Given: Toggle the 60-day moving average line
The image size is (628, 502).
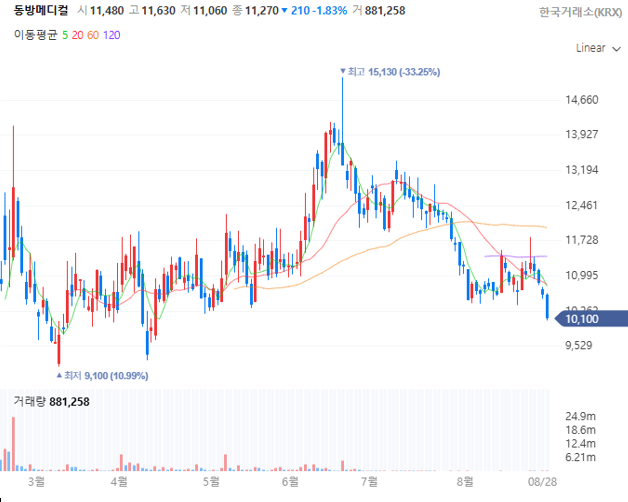Looking at the screenshot, I should [93, 34].
